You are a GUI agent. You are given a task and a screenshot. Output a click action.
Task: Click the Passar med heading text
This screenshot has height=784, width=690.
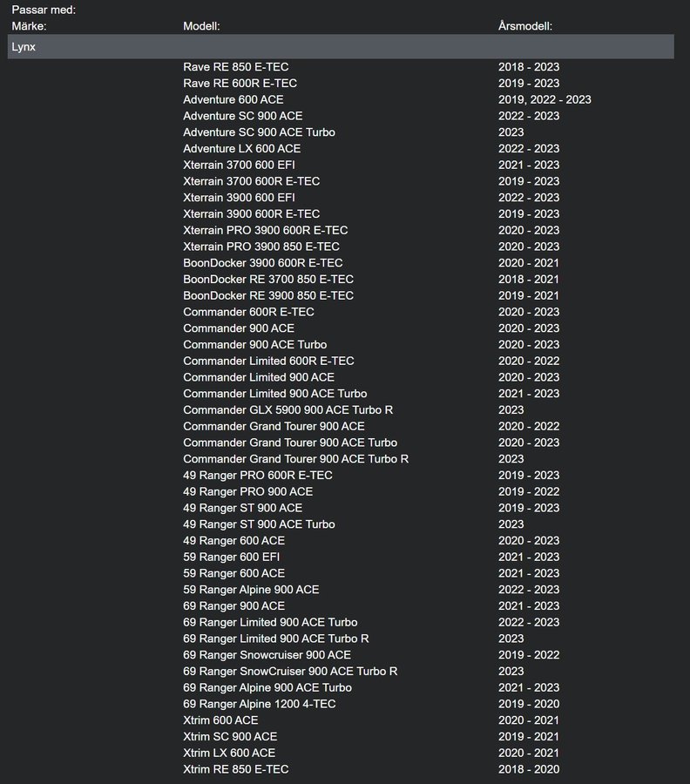click(x=44, y=10)
